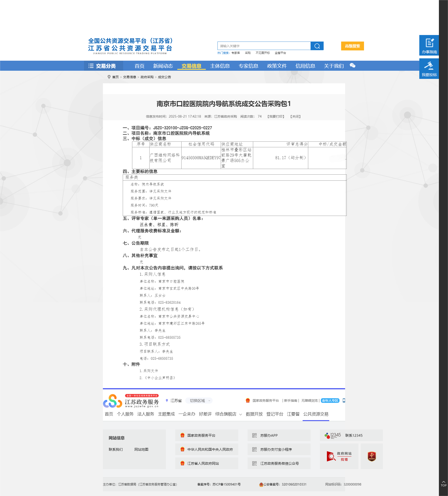This screenshot has height=496, width=448.
Task: Expand the 切换区域 region dropdown
Action: tap(199, 401)
